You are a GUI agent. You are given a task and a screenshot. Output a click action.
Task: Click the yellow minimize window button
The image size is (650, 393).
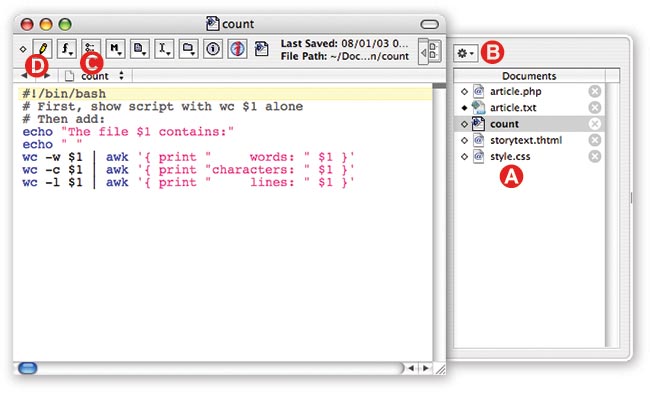coord(46,24)
